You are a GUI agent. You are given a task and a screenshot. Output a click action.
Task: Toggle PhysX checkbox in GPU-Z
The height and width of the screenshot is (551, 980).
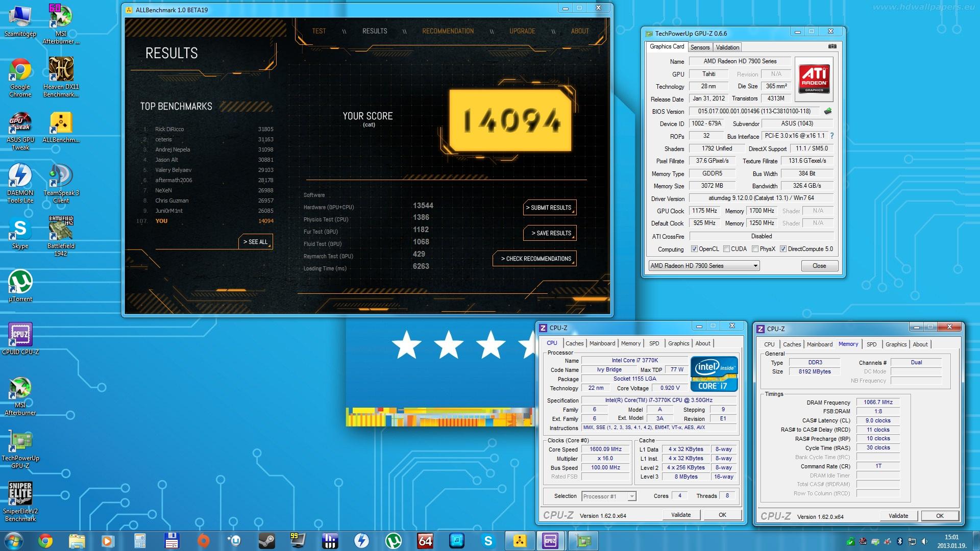[x=755, y=249]
